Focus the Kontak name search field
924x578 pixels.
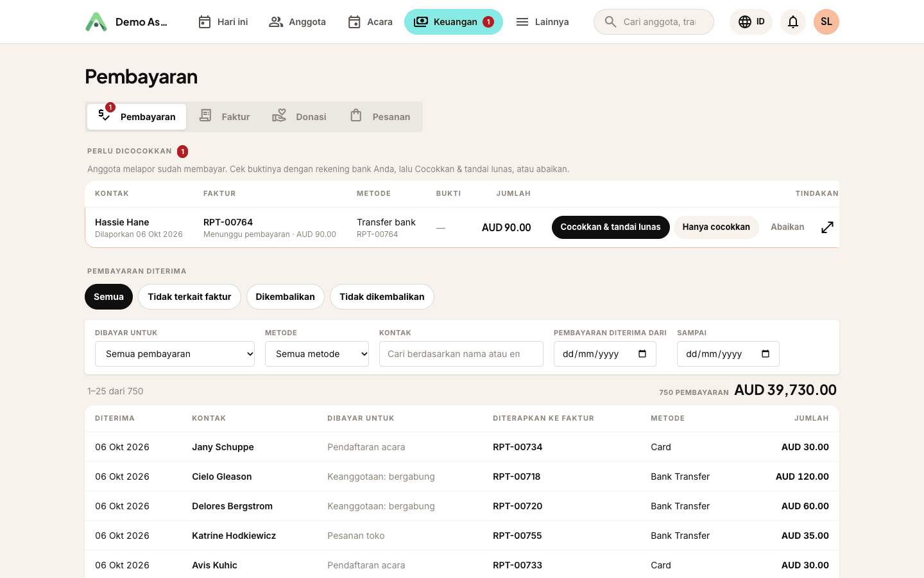pyautogui.click(x=461, y=354)
